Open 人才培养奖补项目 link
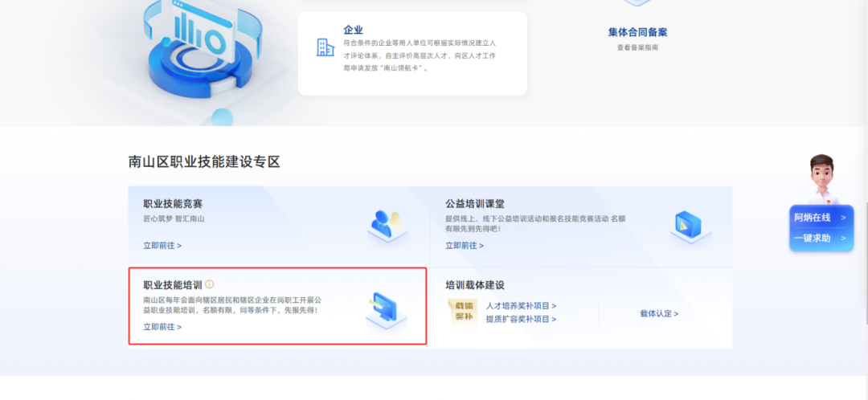The height and width of the screenshot is (400, 868). click(521, 305)
